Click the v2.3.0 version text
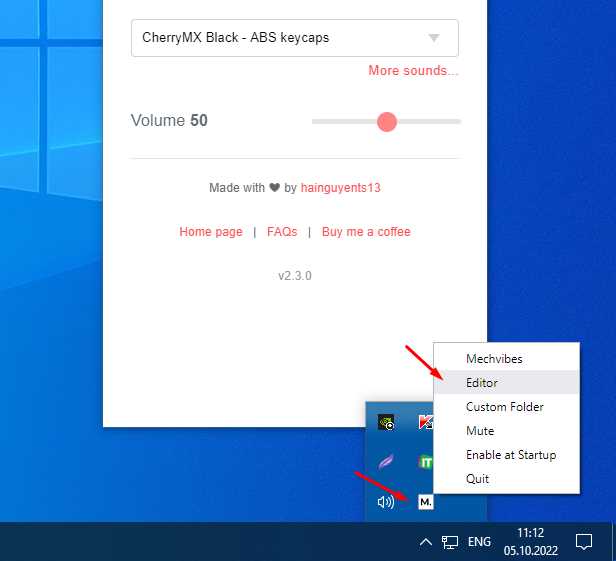 (x=295, y=276)
